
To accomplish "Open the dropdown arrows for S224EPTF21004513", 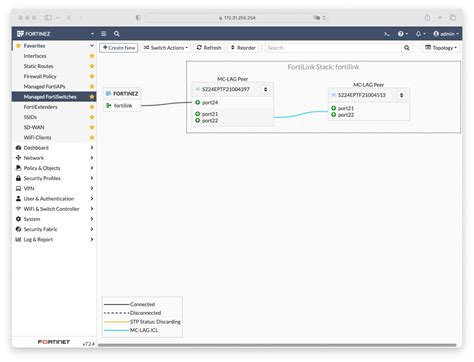I will pos(401,95).
